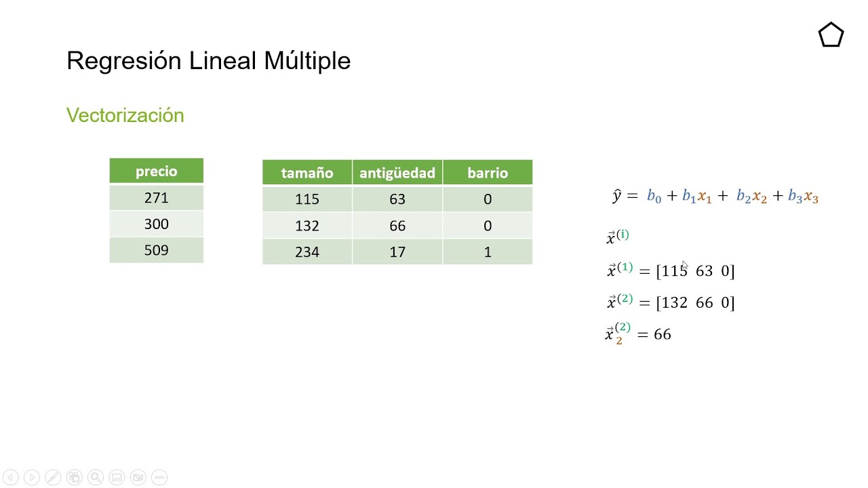Image resolution: width=868 pixels, height=488 pixels.
Task: Open more slideshow options menu
Action: (159, 477)
